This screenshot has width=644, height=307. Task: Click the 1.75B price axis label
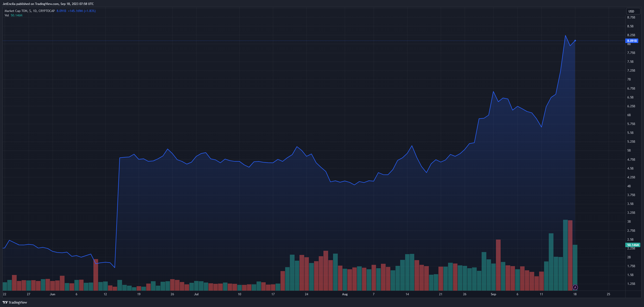pyautogui.click(x=631, y=266)
